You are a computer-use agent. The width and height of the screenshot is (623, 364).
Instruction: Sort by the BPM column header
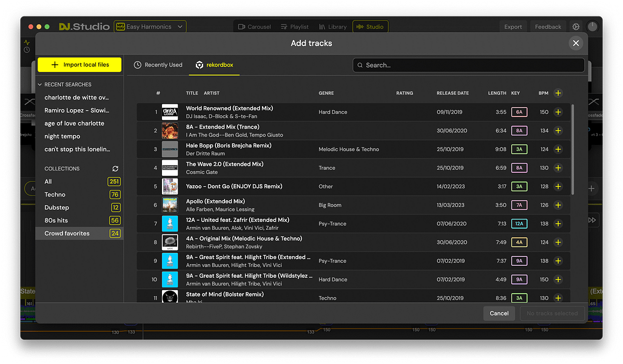pyautogui.click(x=543, y=93)
